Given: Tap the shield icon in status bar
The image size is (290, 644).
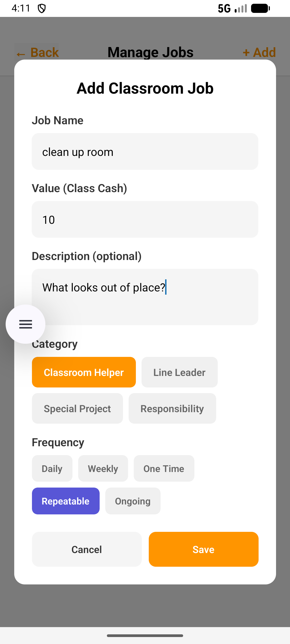Looking at the screenshot, I should click(42, 9).
